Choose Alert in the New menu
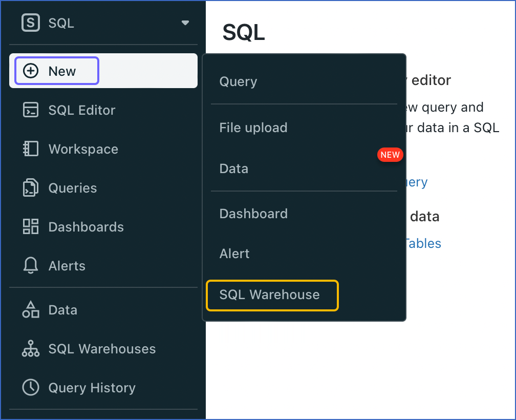The height and width of the screenshot is (420, 516). (234, 254)
